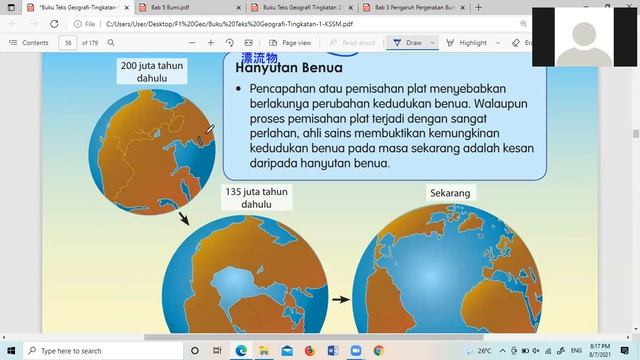
Task: View site information File icon
Action: point(84,24)
